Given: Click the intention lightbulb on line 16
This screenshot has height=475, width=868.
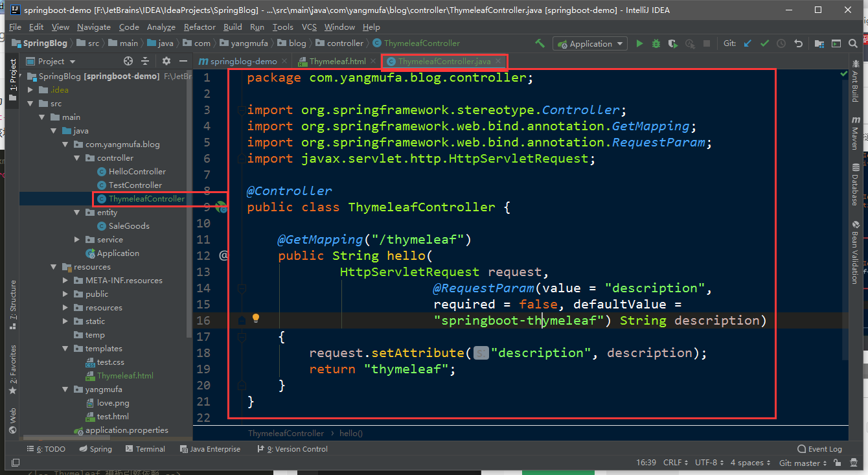Looking at the screenshot, I should pyautogui.click(x=255, y=318).
